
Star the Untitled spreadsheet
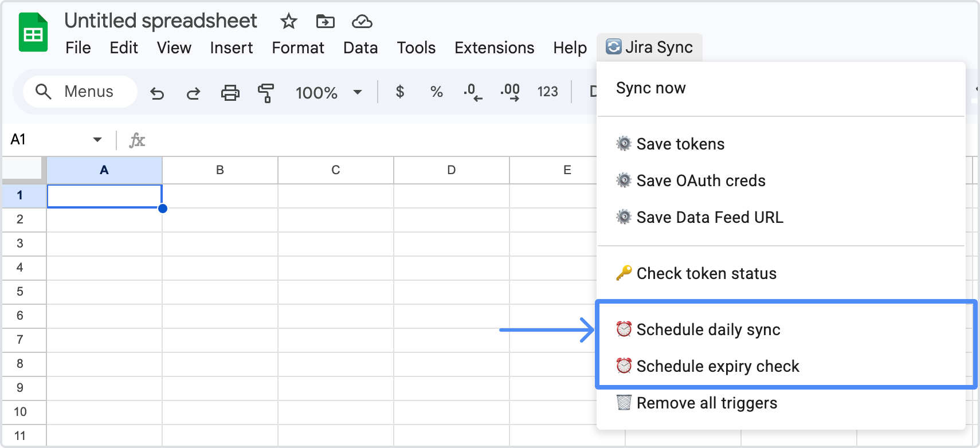[289, 22]
